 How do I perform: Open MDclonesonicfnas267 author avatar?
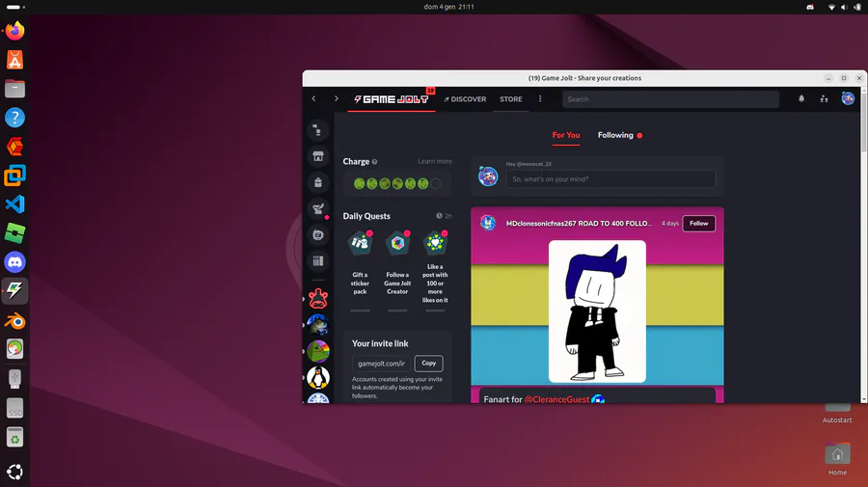(488, 223)
